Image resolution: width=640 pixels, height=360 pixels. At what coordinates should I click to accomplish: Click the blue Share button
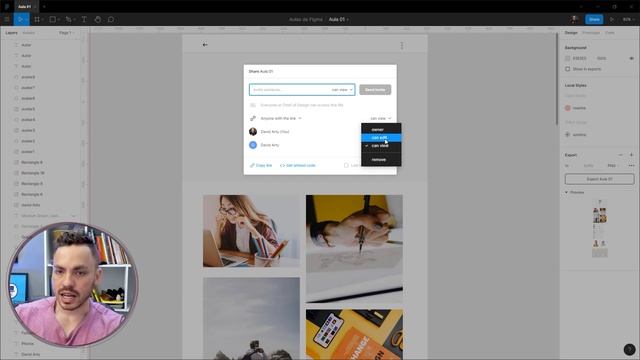pyautogui.click(x=594, y=19)
